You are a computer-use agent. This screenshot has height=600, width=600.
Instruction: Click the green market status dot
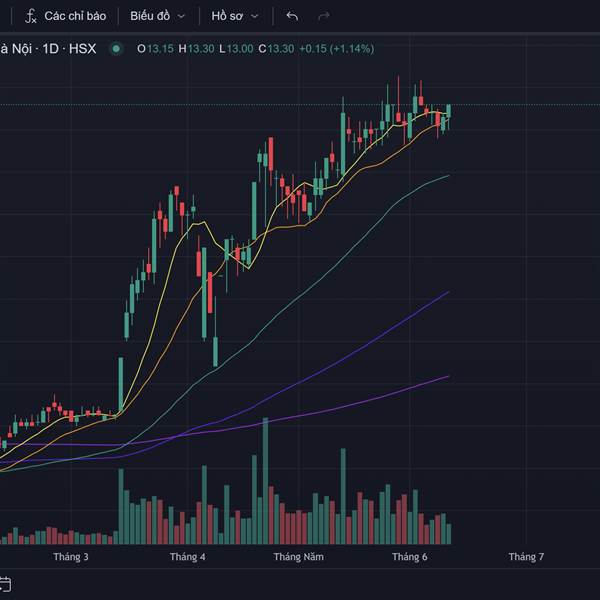[116, 49]
